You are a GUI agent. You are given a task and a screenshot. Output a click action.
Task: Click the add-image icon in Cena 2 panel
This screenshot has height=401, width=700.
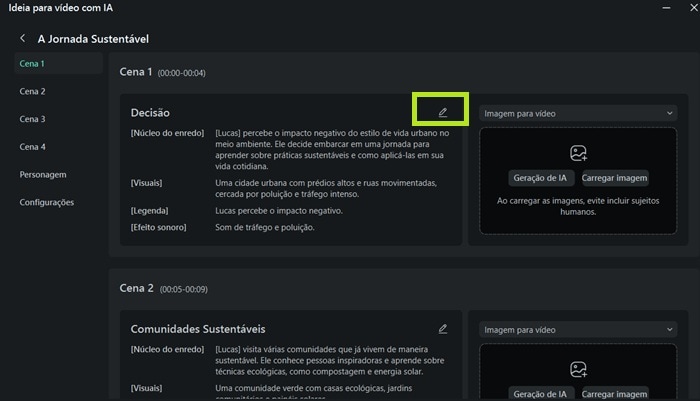578,369
